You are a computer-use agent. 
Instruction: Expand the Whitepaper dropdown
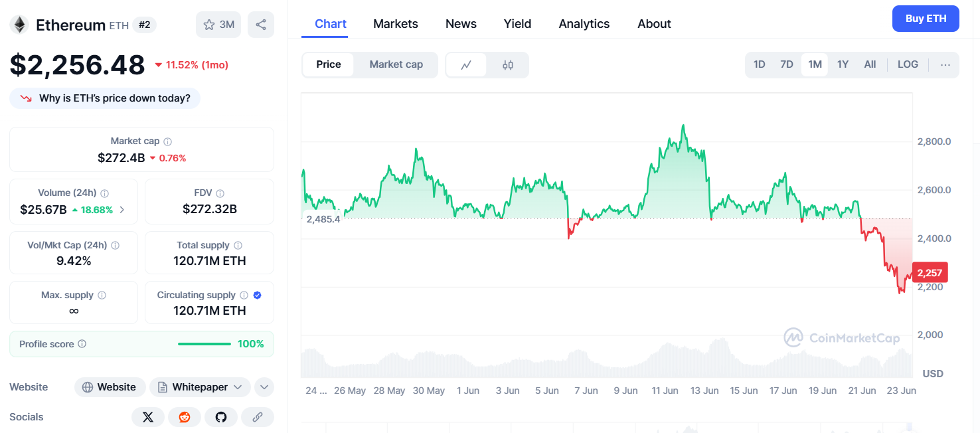(x=200, y=387)
